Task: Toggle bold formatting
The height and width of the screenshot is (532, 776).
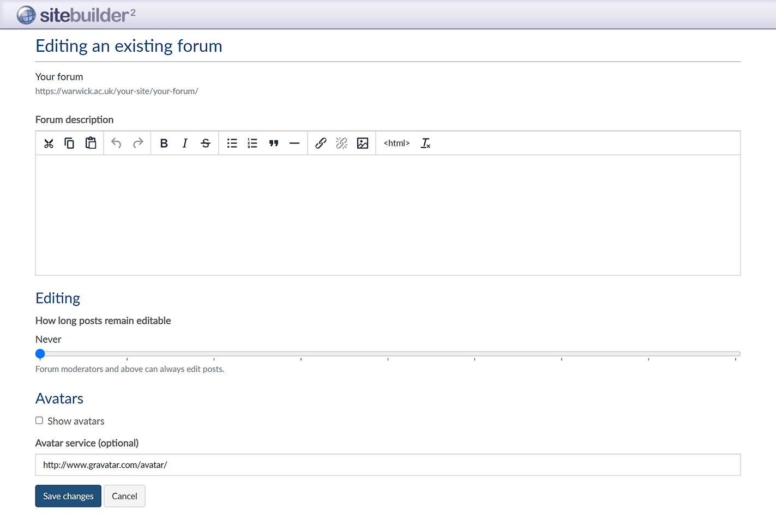Action: [164, 143]
